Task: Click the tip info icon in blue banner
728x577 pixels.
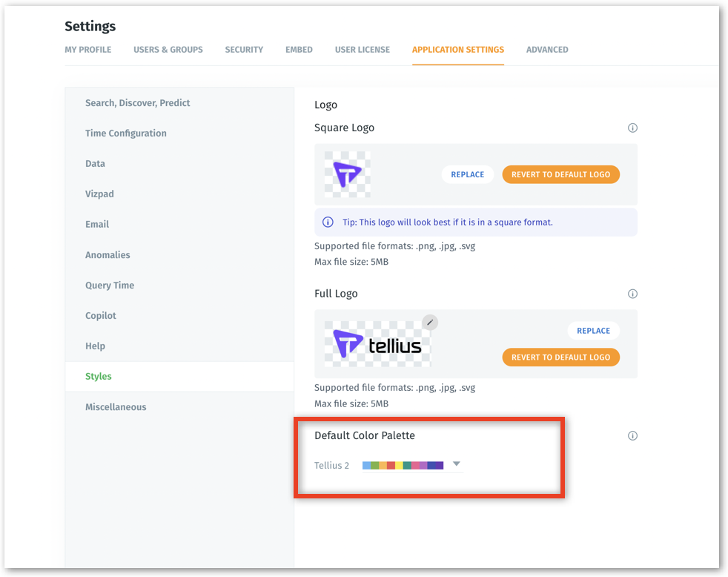Action: pyautogui.click(x=328, y=222)
